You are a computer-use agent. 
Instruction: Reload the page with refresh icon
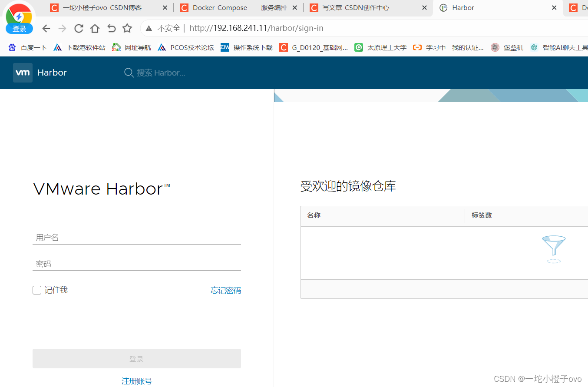tap(79, 29)
